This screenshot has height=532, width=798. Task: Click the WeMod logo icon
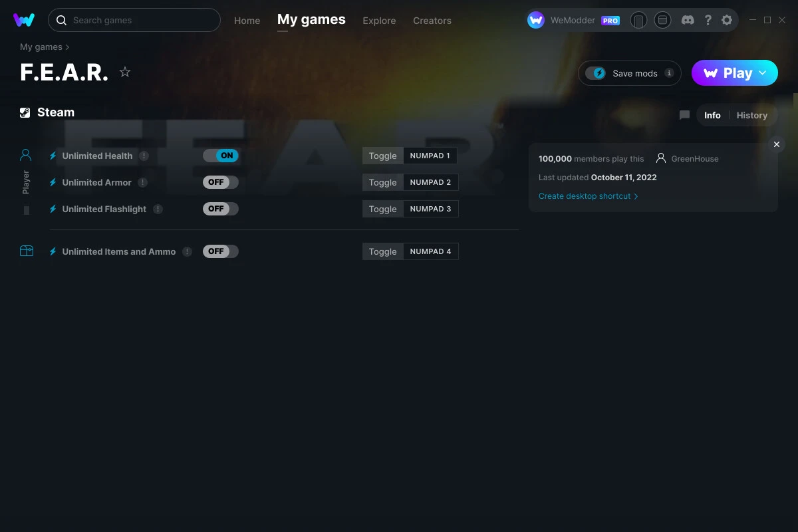[x=24, y=20]
